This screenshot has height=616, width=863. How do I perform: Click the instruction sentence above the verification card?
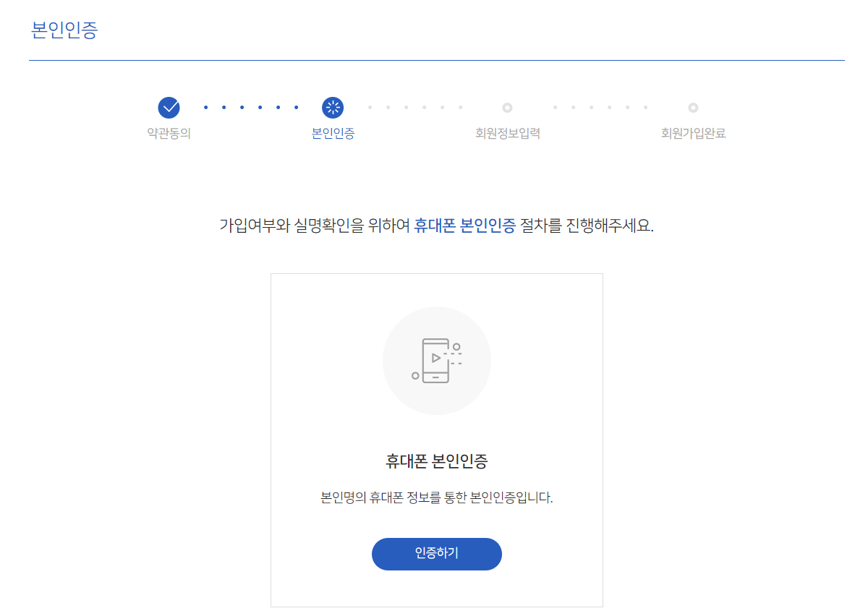[436, 226]
